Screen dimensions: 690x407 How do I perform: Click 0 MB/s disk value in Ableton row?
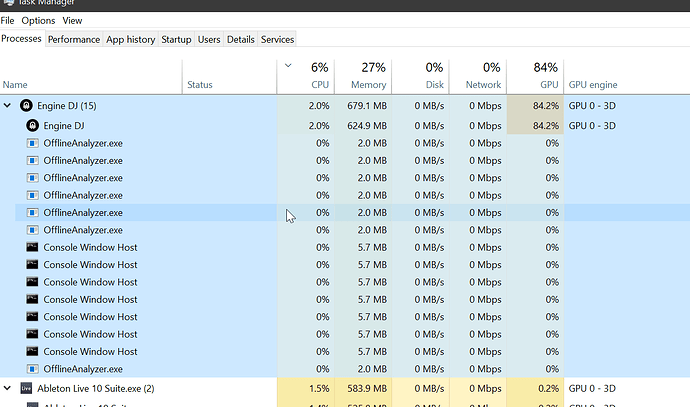(429, 388)
